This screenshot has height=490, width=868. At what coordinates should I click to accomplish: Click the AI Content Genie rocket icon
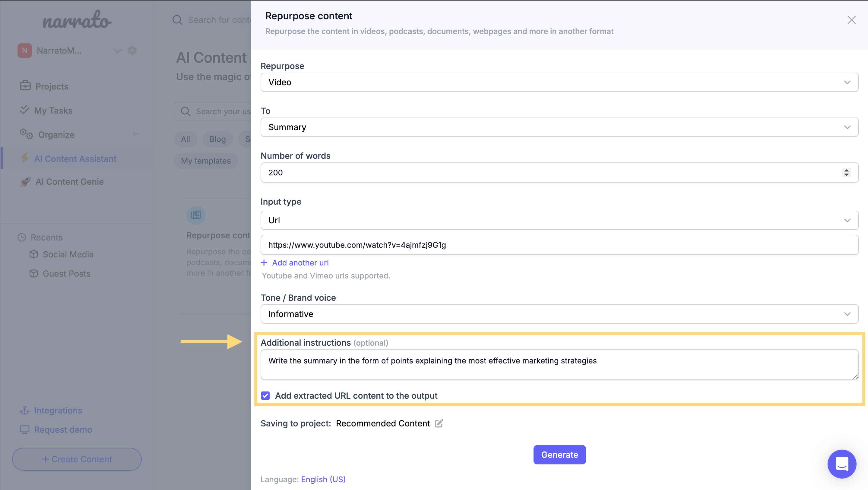click(25, 182)
